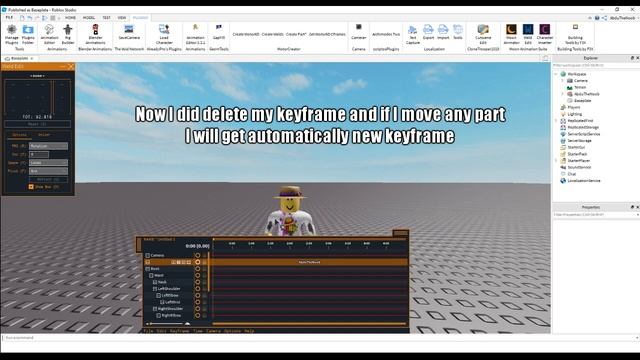This screenshot has height=360, width=640.
Task: Click the Camera track circle button
Action: coord(198,256)
